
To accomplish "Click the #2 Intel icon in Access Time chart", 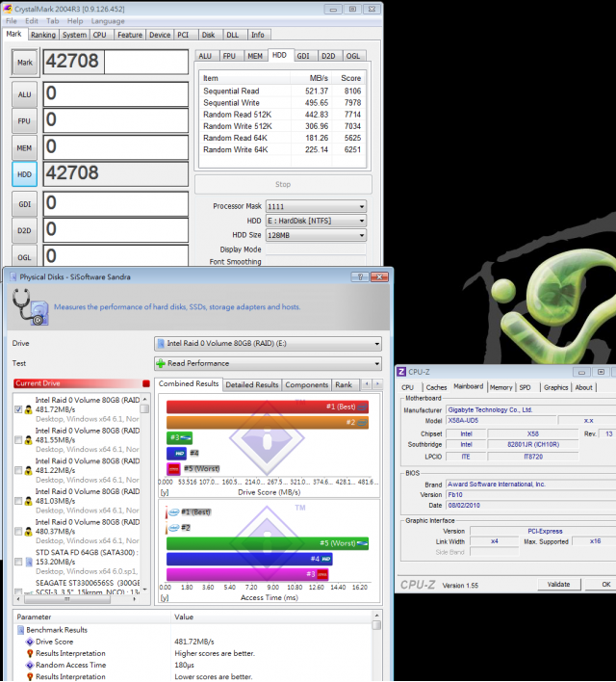I will point(174,528).
